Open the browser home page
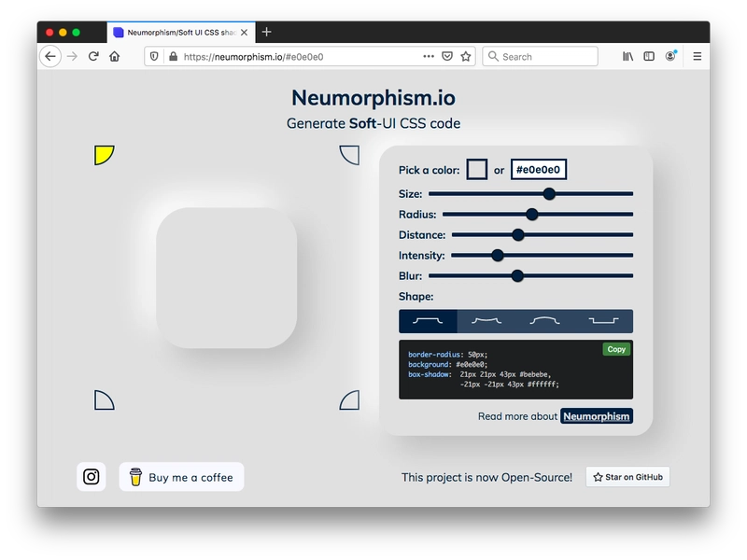This screenshot has height=560, width=747. (x=114, y=57)
